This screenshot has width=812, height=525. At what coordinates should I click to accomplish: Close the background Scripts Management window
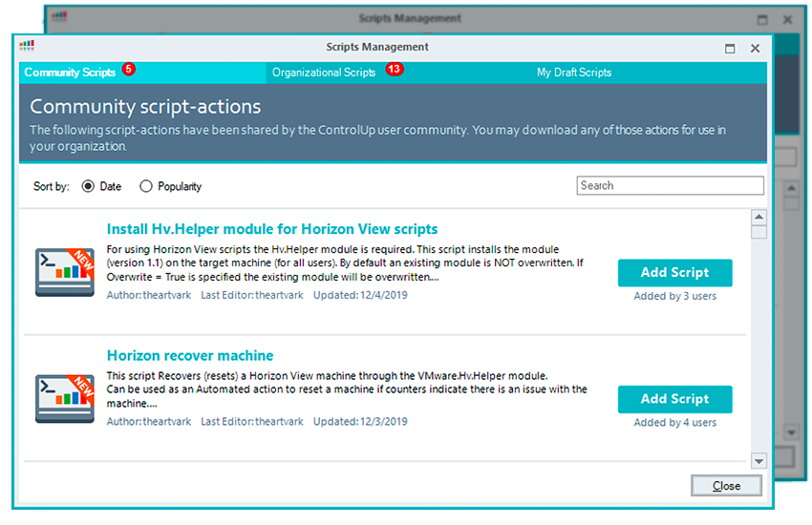point(788,20)
